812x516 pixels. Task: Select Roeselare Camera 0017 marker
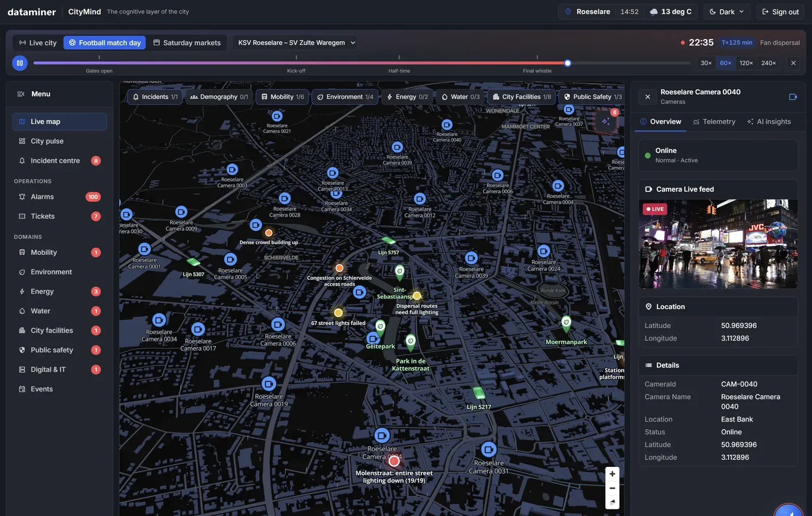click(x=198, y=329)
